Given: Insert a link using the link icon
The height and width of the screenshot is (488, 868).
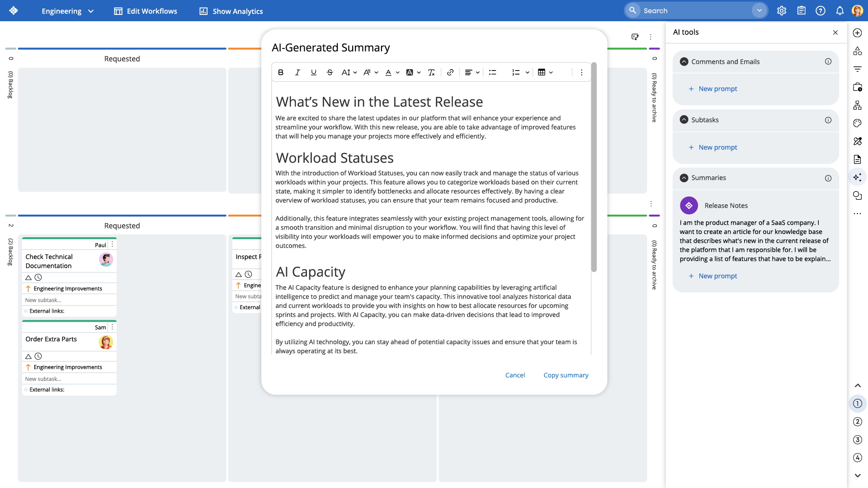Looking at the screenshot, I should (x=450, y=72).
